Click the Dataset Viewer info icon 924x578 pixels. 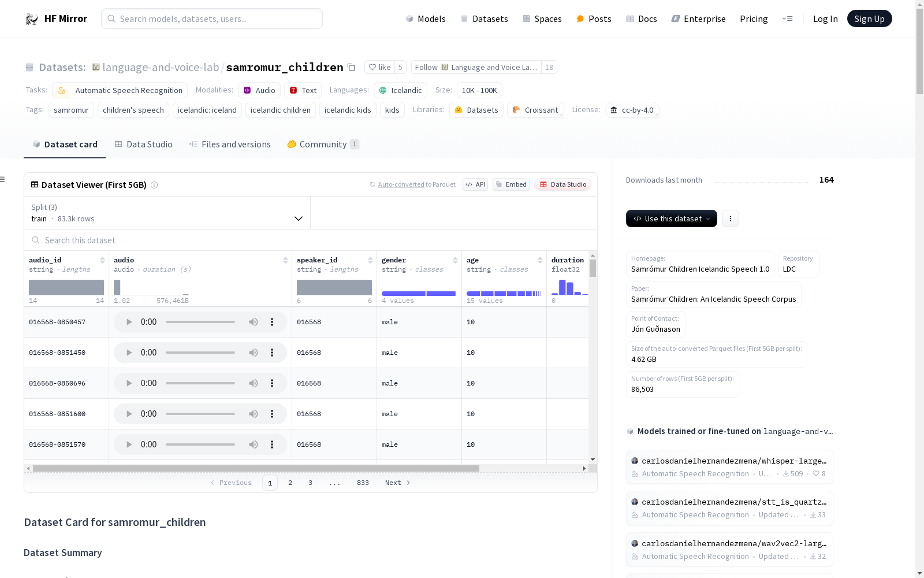point(154,185)
